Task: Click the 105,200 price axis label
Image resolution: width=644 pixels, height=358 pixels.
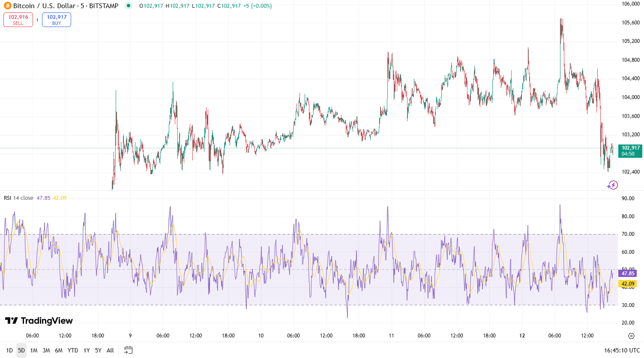Action: pyautogui.click(x=631, y=41)
